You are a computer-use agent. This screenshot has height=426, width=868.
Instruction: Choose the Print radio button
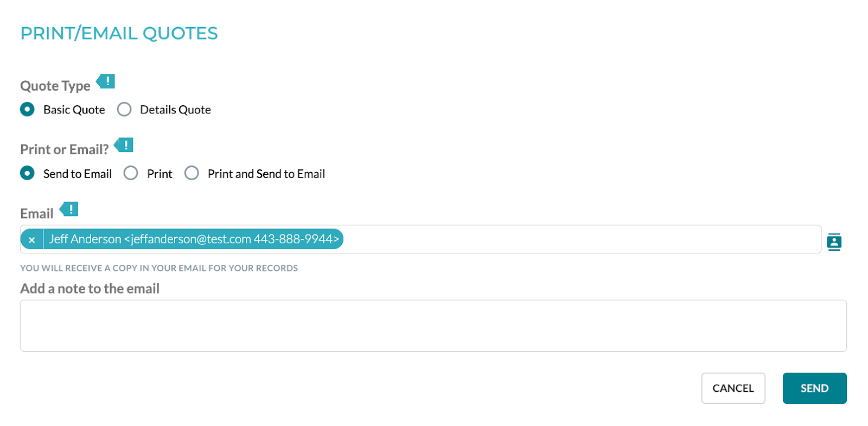coord(131,173)
